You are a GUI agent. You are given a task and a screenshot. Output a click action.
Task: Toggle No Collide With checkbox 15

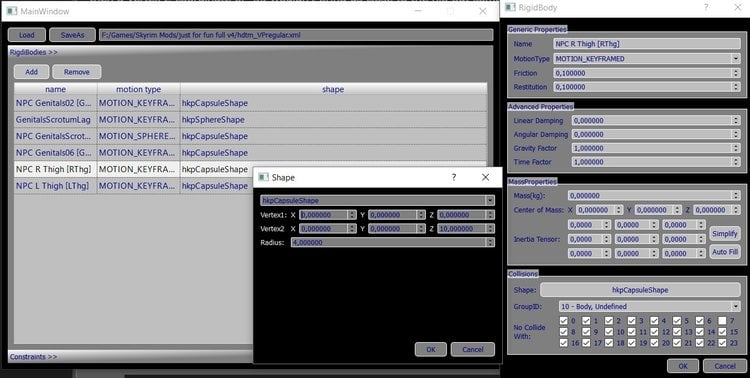tap(722, 332)
